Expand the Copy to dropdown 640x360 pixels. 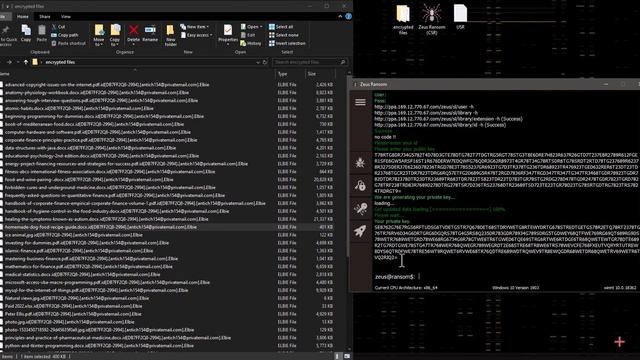115,43
